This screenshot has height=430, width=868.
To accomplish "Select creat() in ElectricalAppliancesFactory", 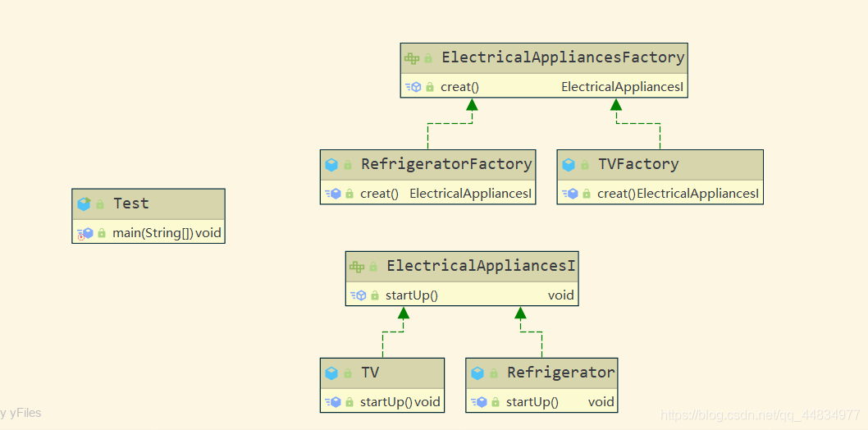I will 459,87.
